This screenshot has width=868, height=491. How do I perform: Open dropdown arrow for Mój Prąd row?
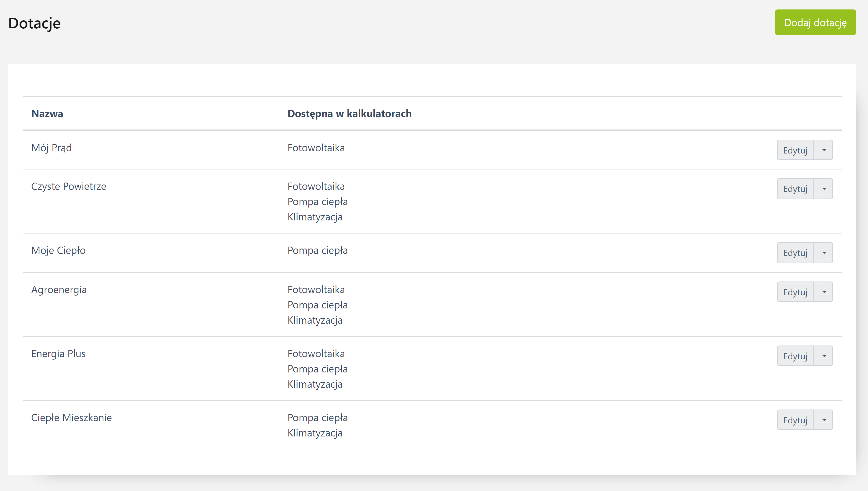824,150
